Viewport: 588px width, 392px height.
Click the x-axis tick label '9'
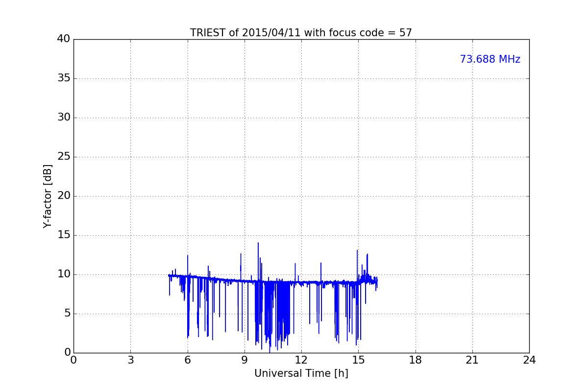(x=245, y=360)
